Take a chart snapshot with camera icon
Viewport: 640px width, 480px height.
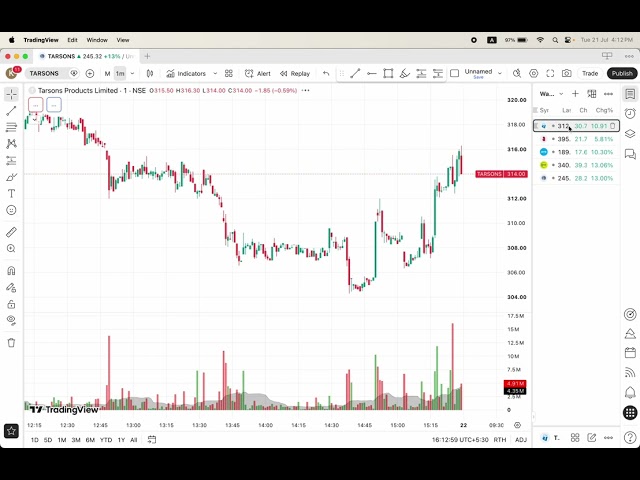[x=567, y=73]
